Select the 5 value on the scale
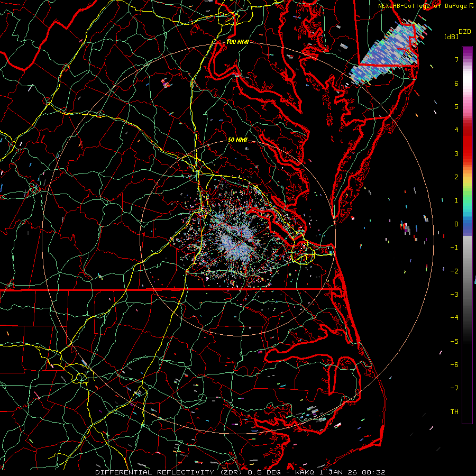 point(456,106)
